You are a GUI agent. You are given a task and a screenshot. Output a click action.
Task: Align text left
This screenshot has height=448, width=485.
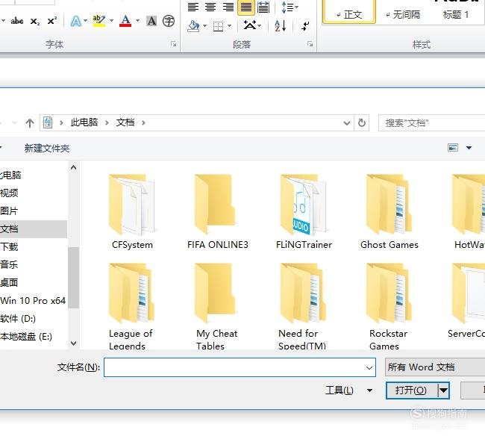[193, 7]
